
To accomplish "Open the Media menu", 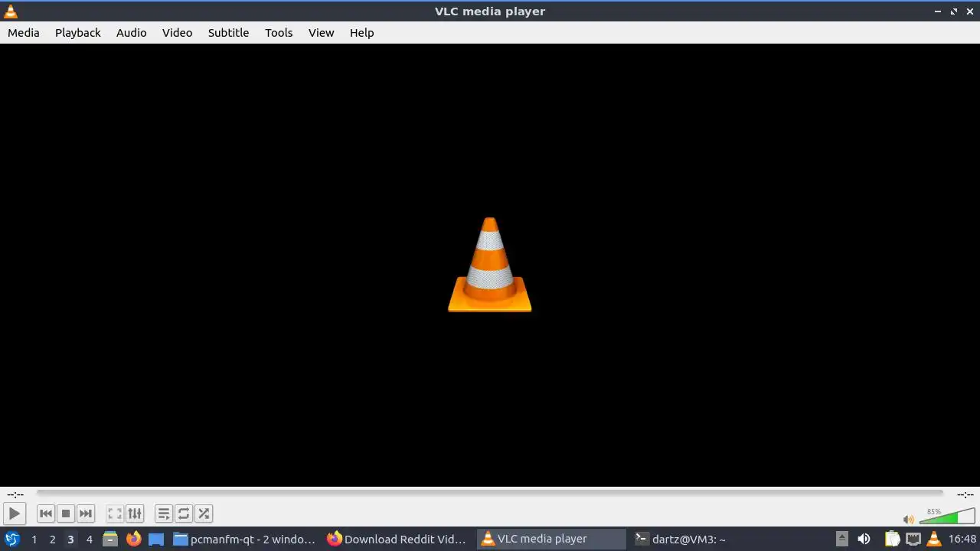I will tap(24, 32).
